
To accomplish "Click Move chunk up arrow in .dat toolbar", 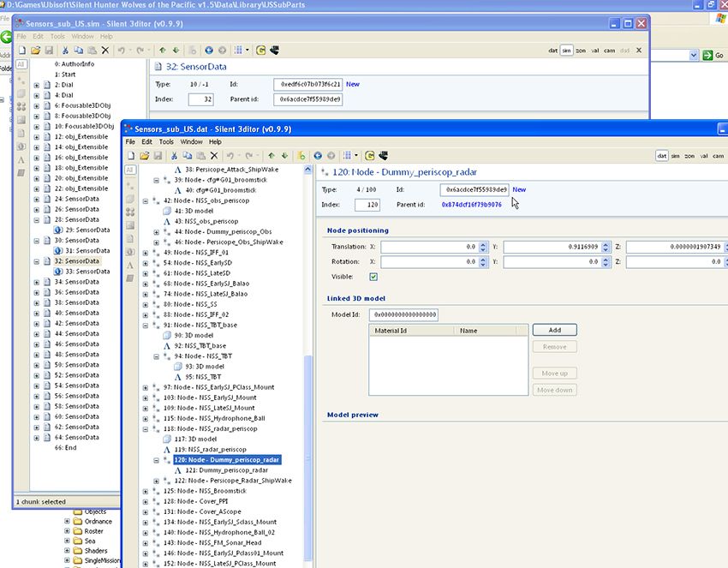I will (x=272, y=156).
